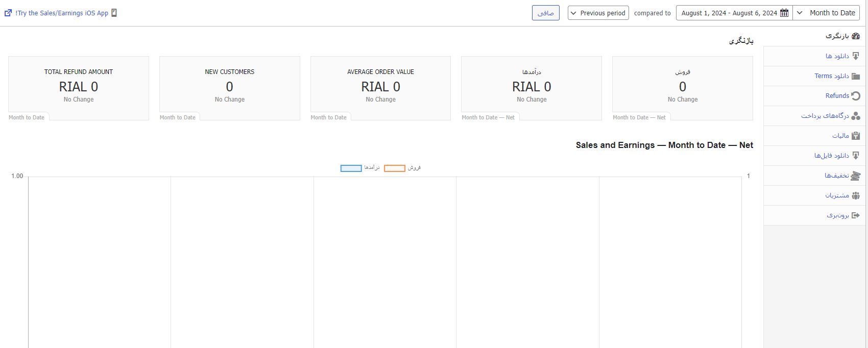Click the فروش sales summary tile
This screenshot has width=868, height=348.
pos(682,87)
